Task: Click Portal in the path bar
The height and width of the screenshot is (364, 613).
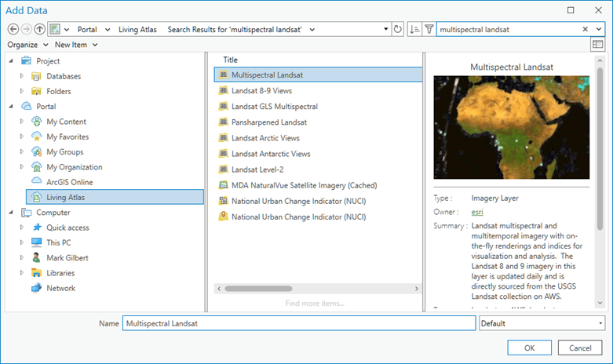Action: 87,30
